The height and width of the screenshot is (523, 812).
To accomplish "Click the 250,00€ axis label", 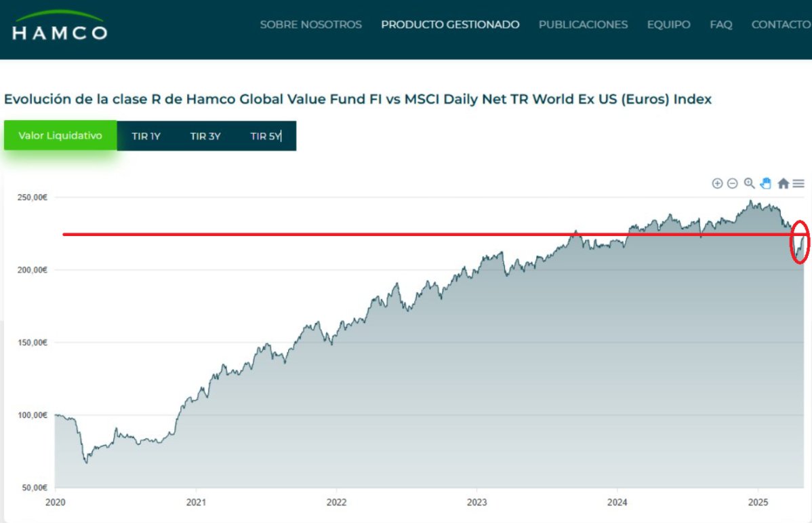I will pos(32,197).
